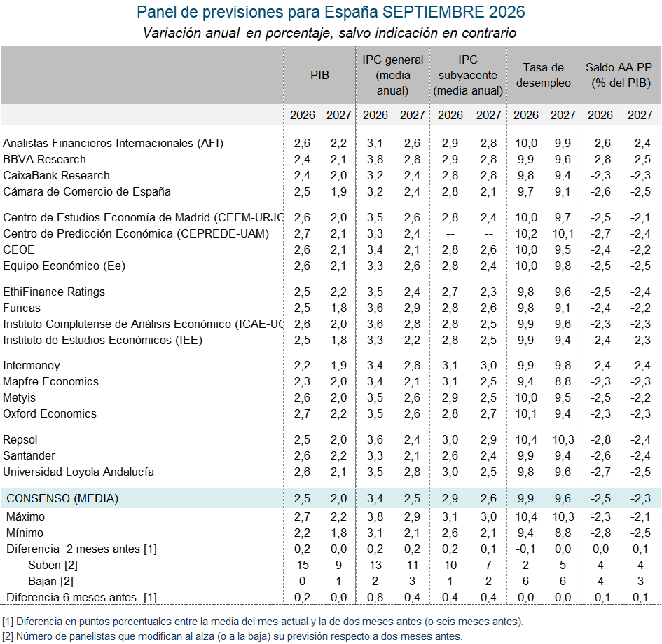Select the CaixaBank Research row label
The height and width of the screenshot is (644, 662).
click(x=56, y=175)
